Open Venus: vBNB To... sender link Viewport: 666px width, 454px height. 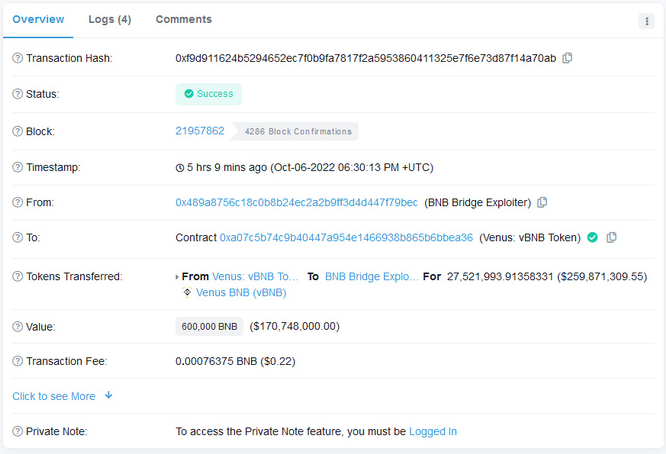[255, 276]
